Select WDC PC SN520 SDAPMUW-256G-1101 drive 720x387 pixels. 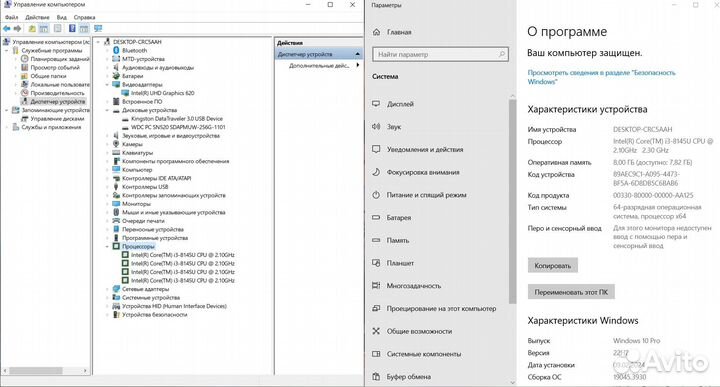[x=178, y=127]
